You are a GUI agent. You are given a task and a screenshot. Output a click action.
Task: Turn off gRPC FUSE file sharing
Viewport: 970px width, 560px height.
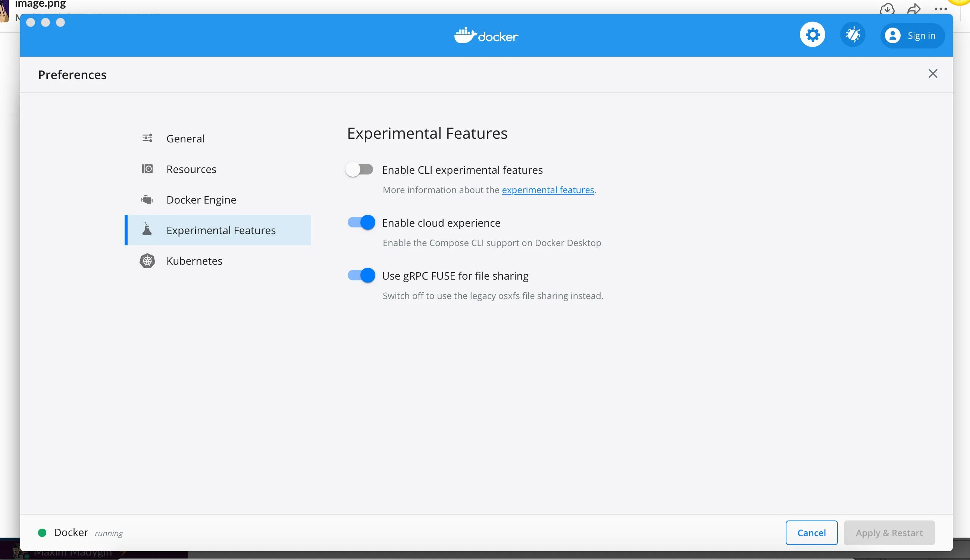coord(361,276)
